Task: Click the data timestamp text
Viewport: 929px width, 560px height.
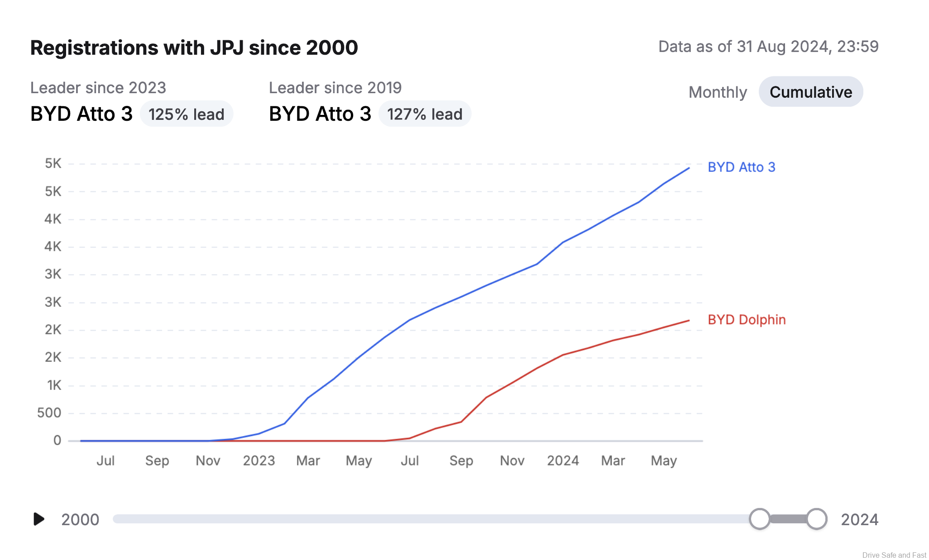Action: [768, 47]
